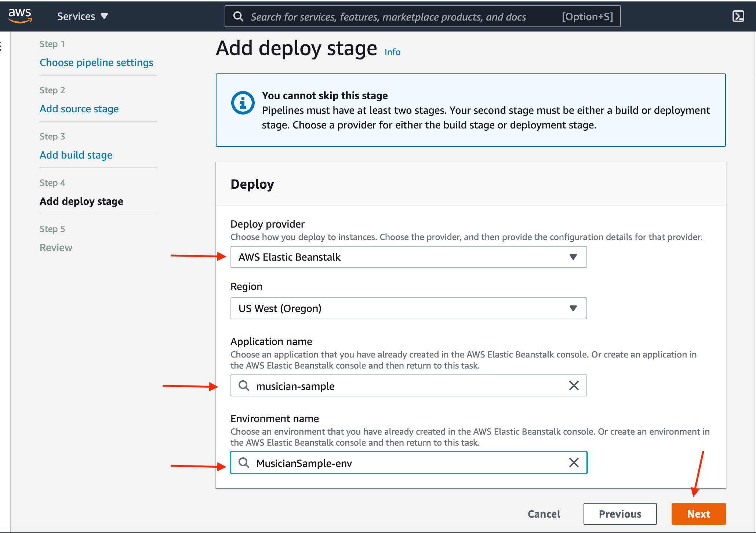Viewport: 756px width, 533px height.
Task: Click magnifier icon in Environment name field
Action: coord(244,463)
